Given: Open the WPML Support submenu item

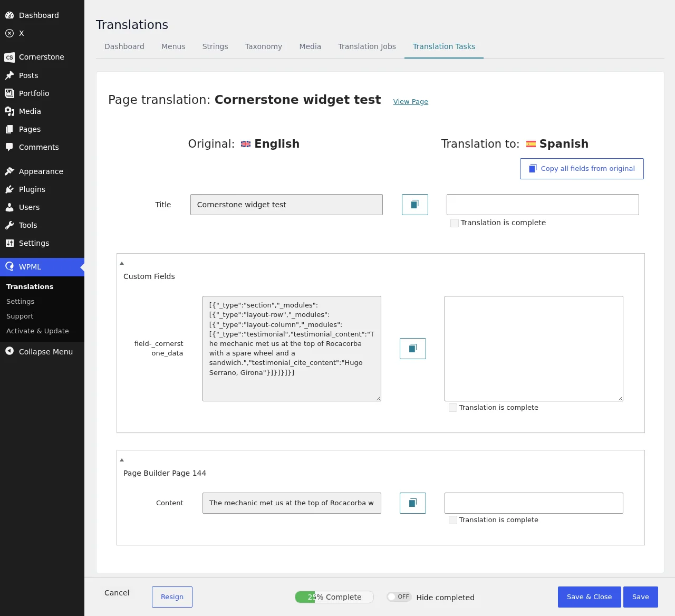Looking at the screenshot, I should pos(20,316).
